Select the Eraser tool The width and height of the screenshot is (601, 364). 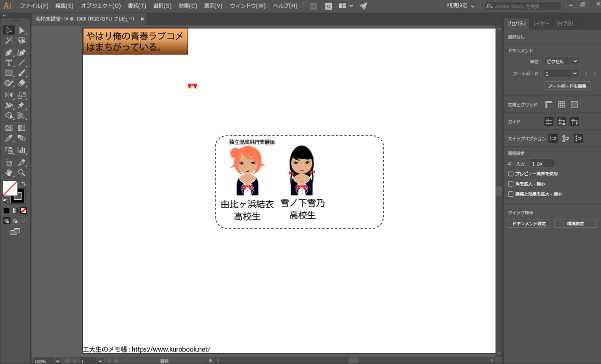(22, 84)
